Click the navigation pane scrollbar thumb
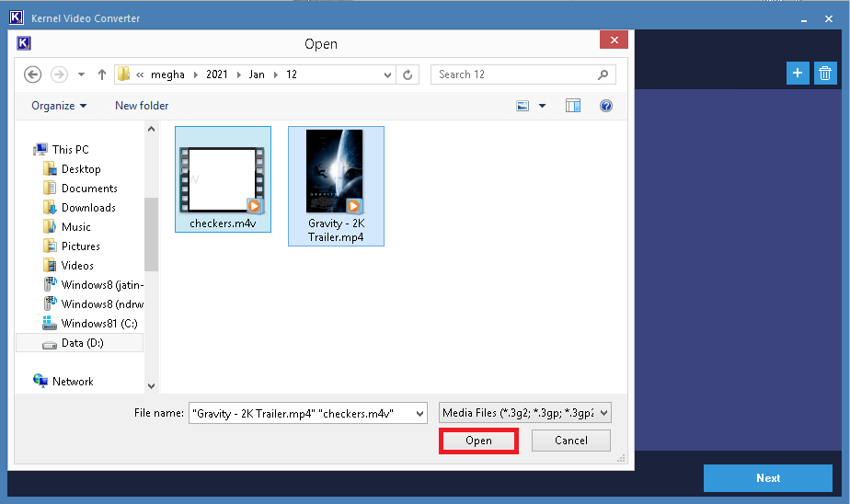The image size is (850, 504). [151, 235]
